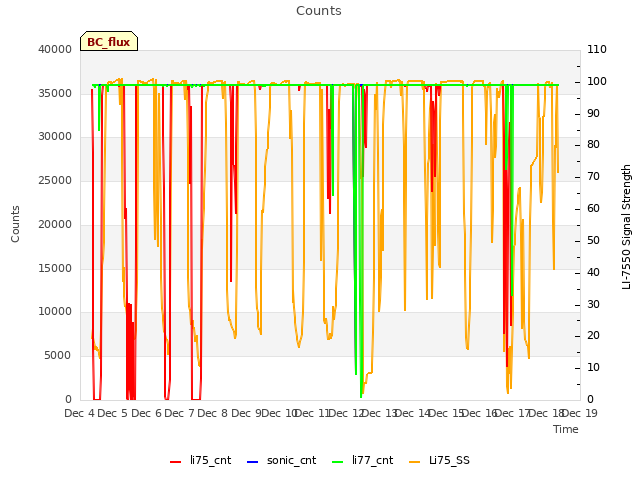
Task: Click the 60 right-axis tick label
Action: 593,209
